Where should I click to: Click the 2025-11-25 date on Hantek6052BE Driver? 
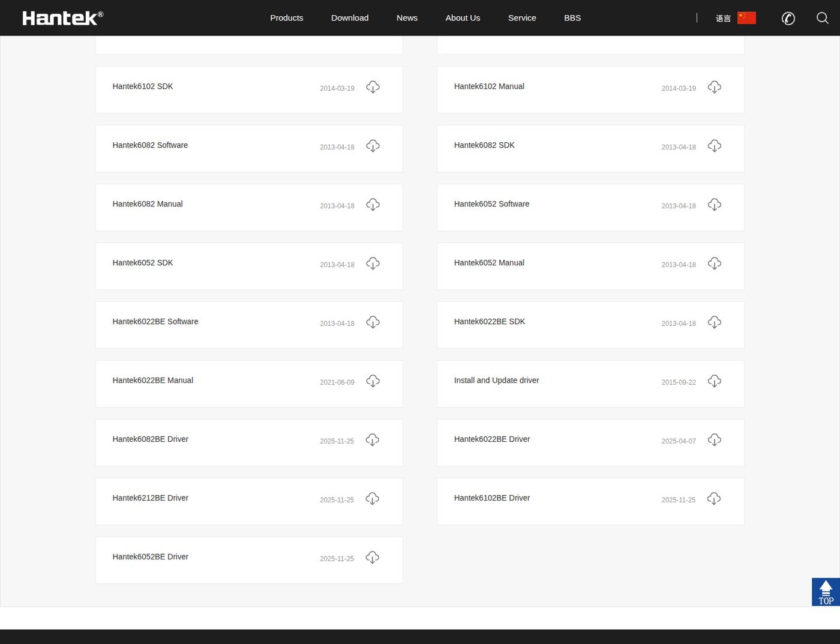pos(337,559)
